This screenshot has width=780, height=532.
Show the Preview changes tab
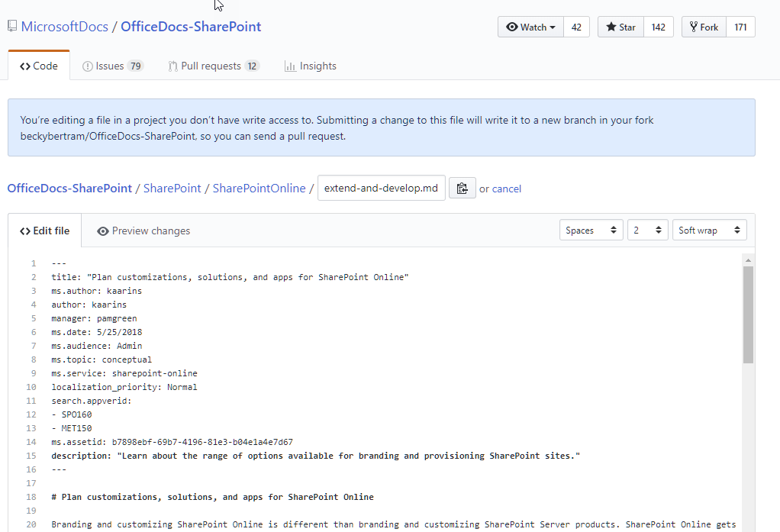tap(143, 231)
